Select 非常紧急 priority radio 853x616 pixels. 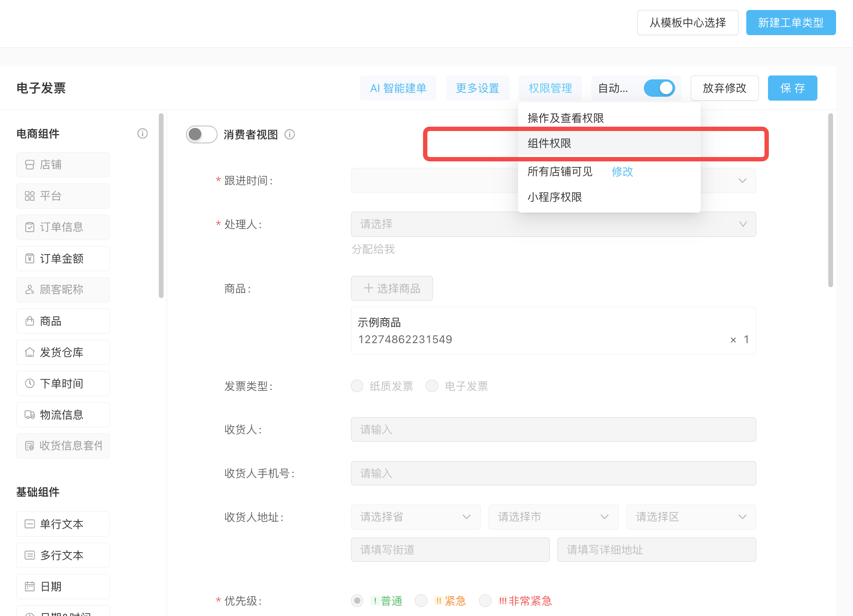485,601
